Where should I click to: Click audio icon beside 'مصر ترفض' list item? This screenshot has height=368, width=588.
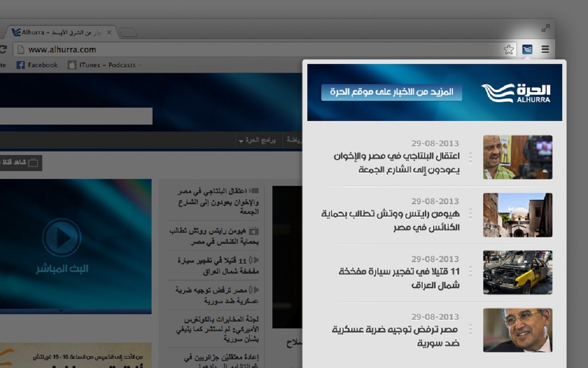click(x=254, y=290)
